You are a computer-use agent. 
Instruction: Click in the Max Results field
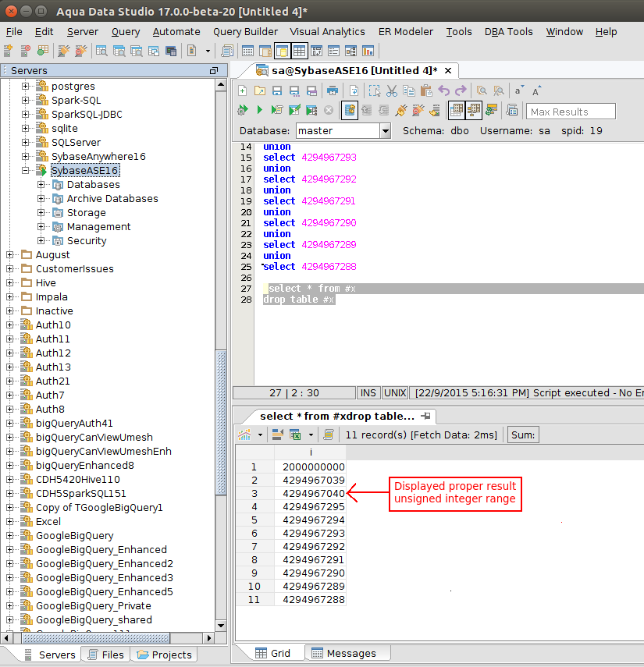pos(571,112)
